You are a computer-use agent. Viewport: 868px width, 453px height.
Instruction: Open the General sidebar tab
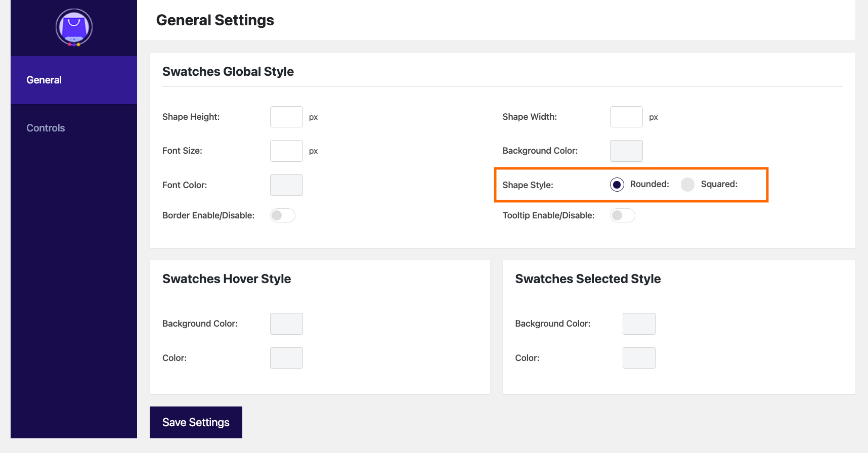(x=74, y=80)
